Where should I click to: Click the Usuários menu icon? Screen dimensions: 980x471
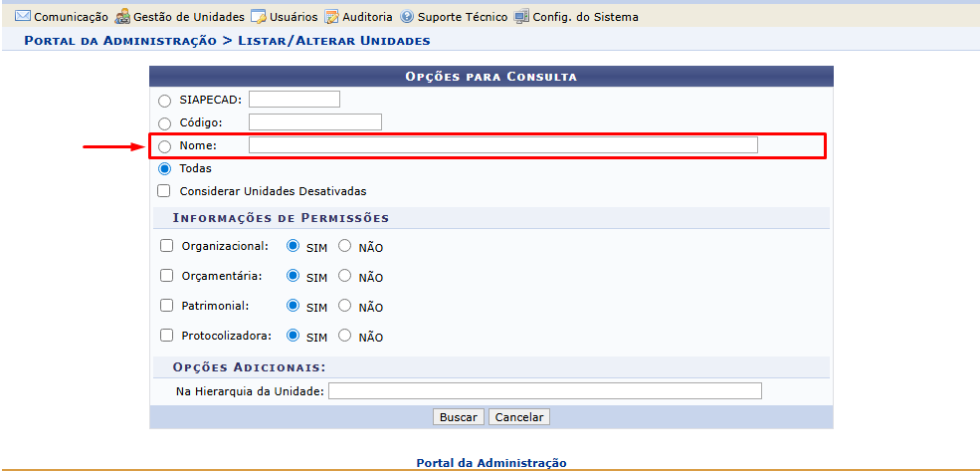coord(258,17)
